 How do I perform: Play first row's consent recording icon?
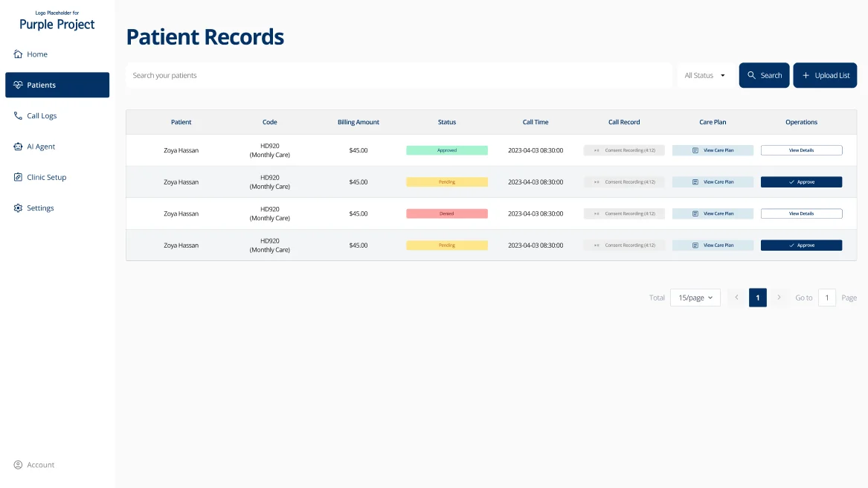coord(597,150)
